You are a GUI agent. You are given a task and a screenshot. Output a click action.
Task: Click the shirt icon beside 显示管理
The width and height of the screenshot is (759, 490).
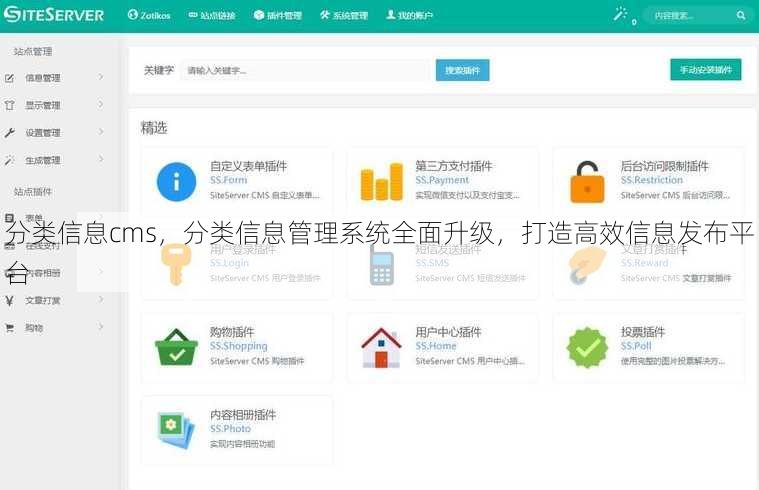click(x=9, y=105)
